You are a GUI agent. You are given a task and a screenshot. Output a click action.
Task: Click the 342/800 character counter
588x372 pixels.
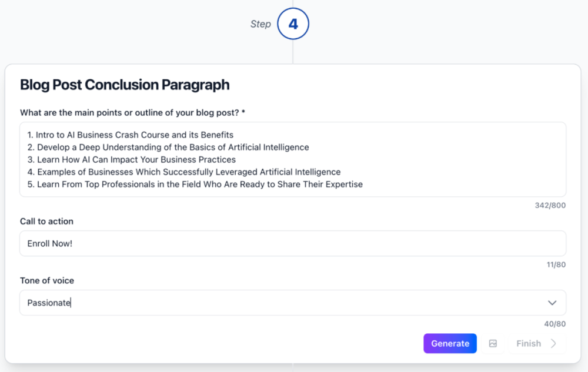point(550,205)
